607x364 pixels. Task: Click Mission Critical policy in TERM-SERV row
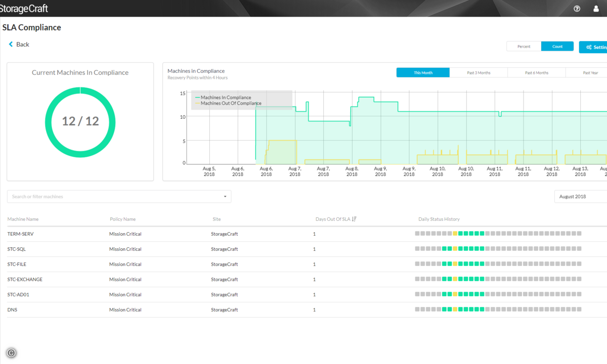[x=125, y=234]
